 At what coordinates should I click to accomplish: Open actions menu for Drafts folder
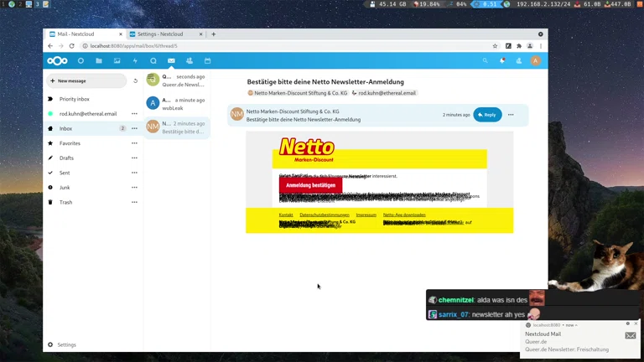(x=134, y=158)
